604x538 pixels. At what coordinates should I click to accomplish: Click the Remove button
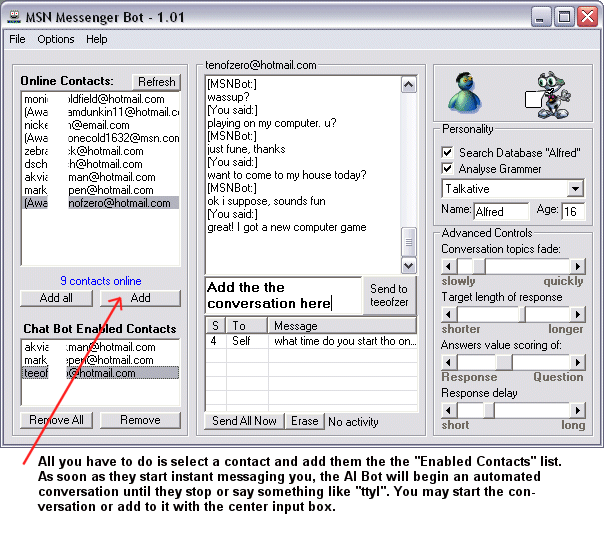coord(140,420)
